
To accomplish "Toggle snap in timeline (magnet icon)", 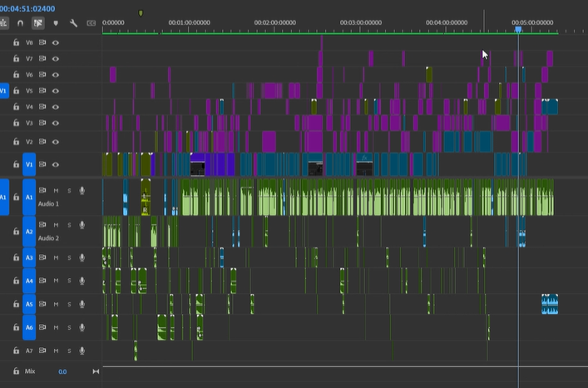I will 20,23.
